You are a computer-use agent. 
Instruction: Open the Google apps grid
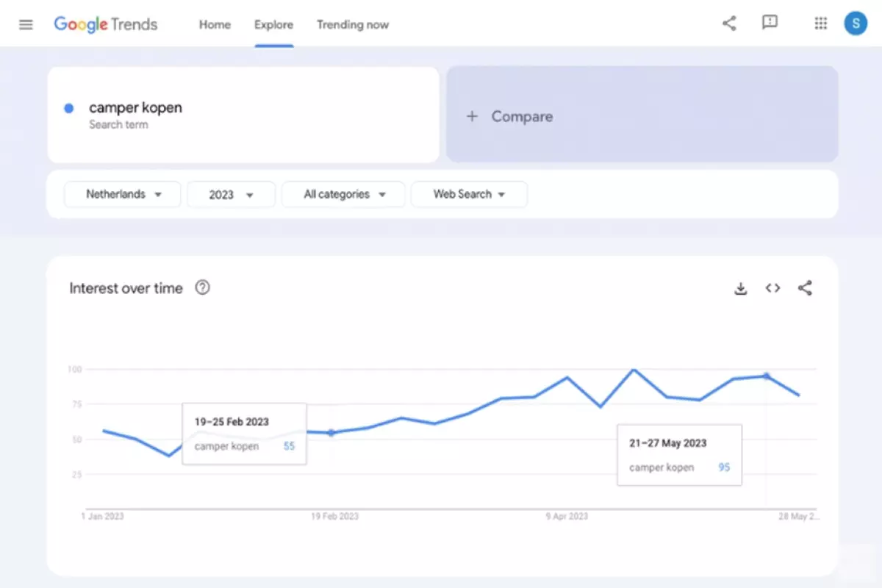click(x=821, y=24)
